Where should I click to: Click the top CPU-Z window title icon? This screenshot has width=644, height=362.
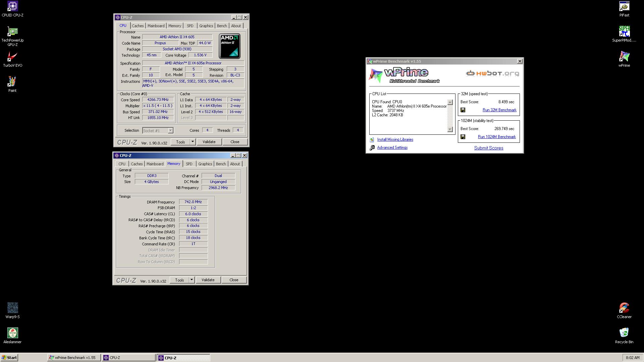[118, 17]
